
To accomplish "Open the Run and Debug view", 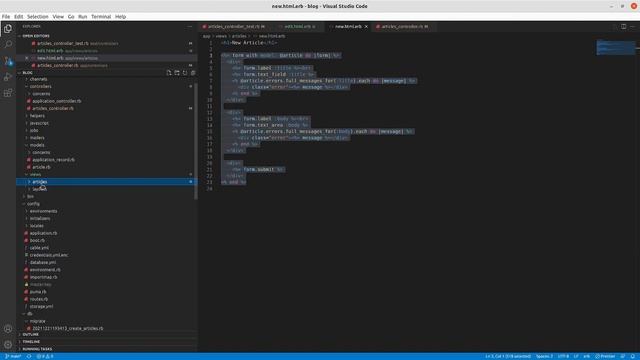I will click(x=8, y=77).
